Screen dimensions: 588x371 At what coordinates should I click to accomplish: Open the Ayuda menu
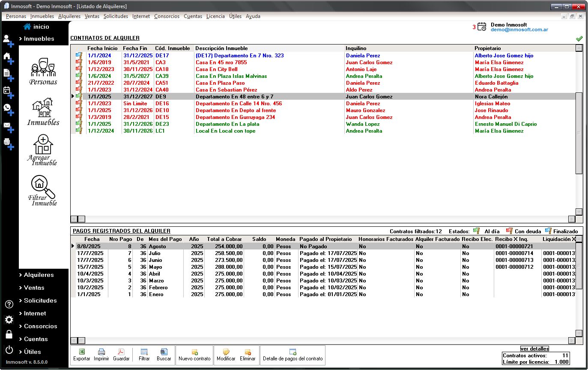[253, 16]
